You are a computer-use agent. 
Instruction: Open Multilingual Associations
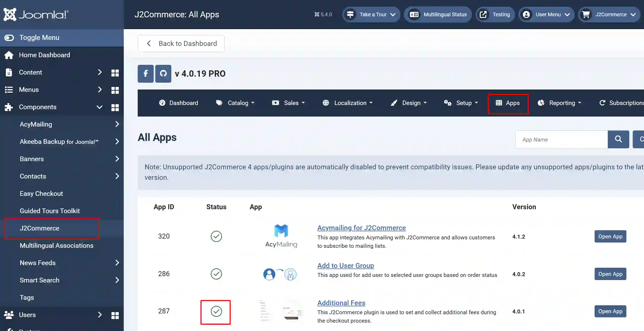[x=56, y=245]
